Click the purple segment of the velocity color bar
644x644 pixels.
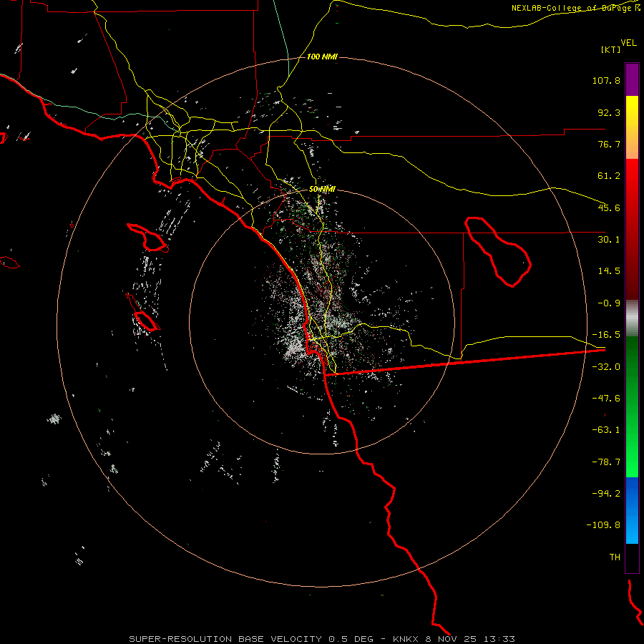(632, 80)
